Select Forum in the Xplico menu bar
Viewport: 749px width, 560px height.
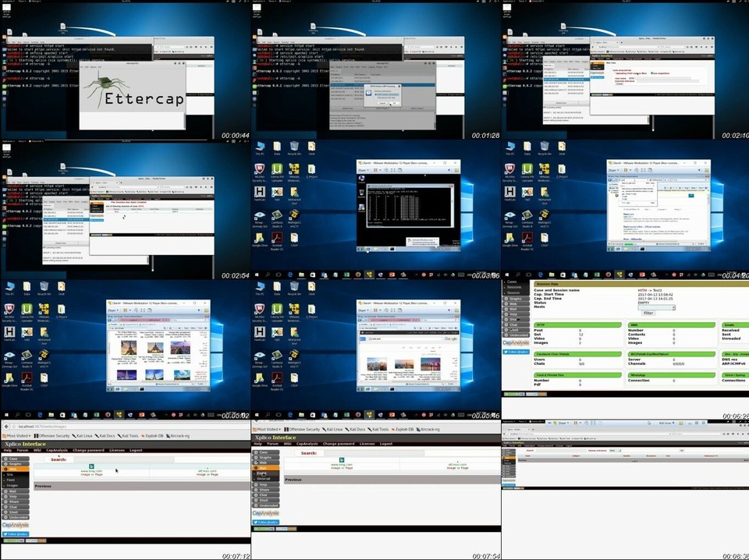pos(23,450)
